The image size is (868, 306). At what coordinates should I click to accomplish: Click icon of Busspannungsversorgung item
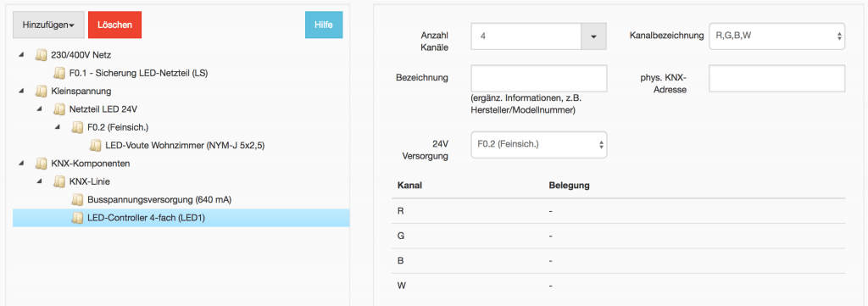[77, 199]
